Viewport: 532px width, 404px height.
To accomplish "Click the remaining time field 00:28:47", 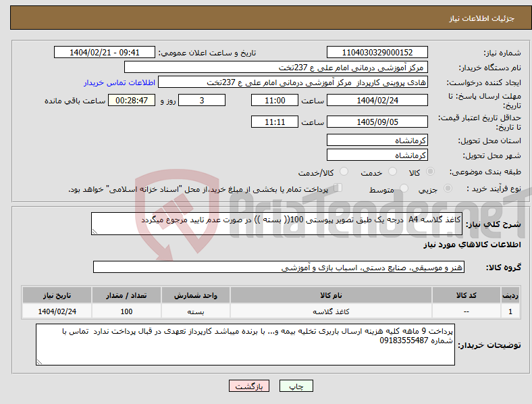I will point(132,101).
